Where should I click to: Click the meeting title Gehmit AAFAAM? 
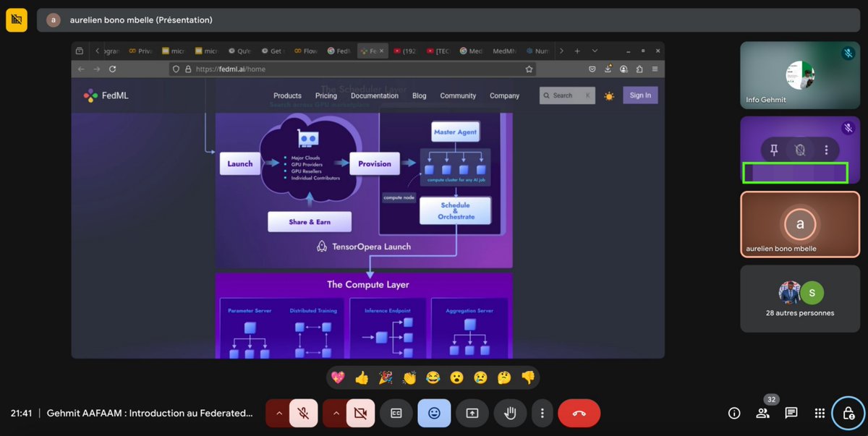[150, 414]
